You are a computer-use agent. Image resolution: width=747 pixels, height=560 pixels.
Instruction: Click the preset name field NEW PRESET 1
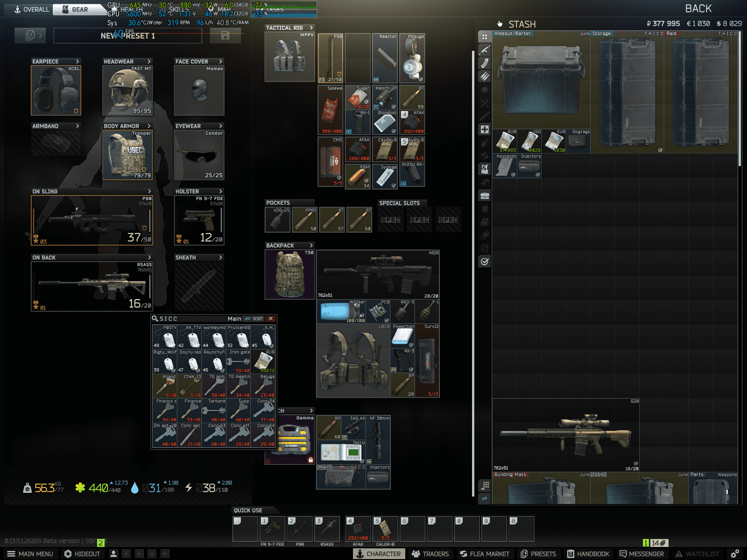click(x=127, y=35)
